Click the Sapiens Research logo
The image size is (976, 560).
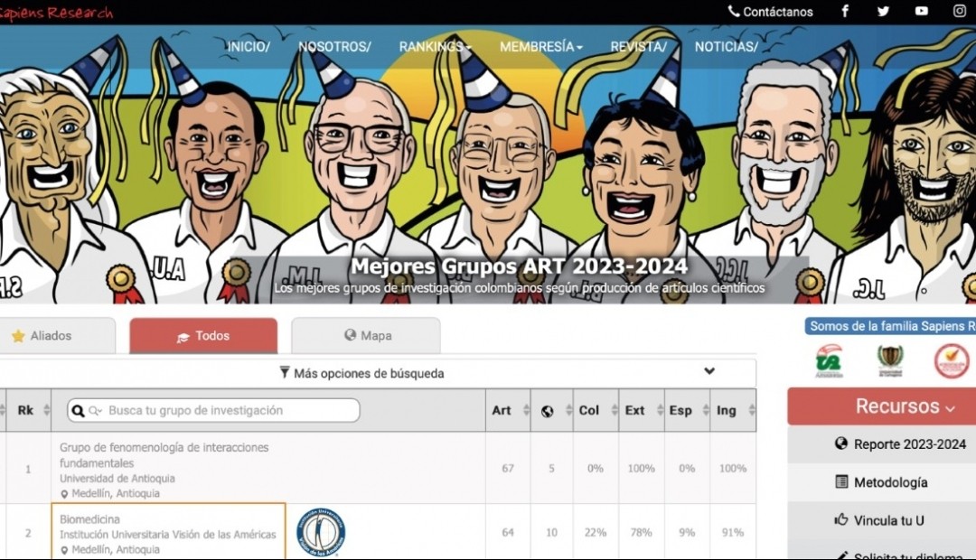click(56, 13)
